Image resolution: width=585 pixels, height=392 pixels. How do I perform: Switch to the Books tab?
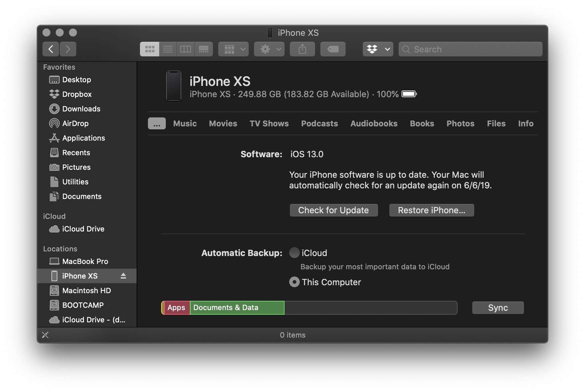(x=422, y=123)
